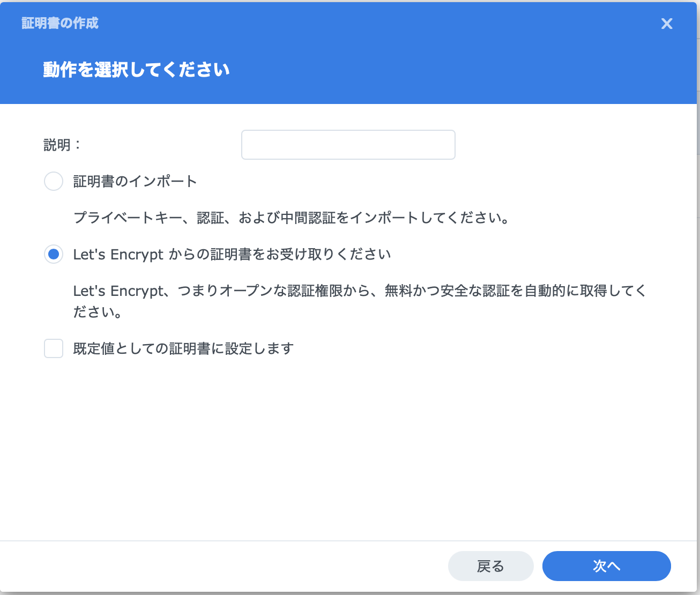The height and width of the screenshot is (595, 700).
Task: Click the 証明書の作成 title text
Action: (60, 24)
